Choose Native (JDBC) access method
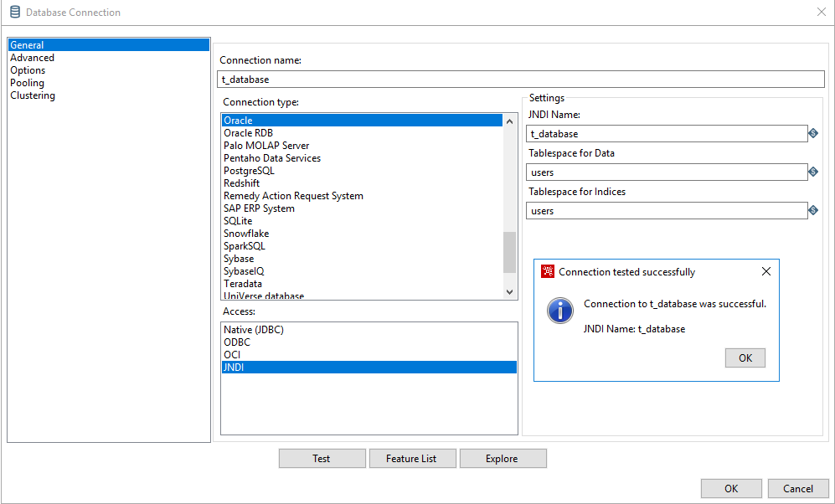The image size is (835, 504). click(x=254, y=330)
